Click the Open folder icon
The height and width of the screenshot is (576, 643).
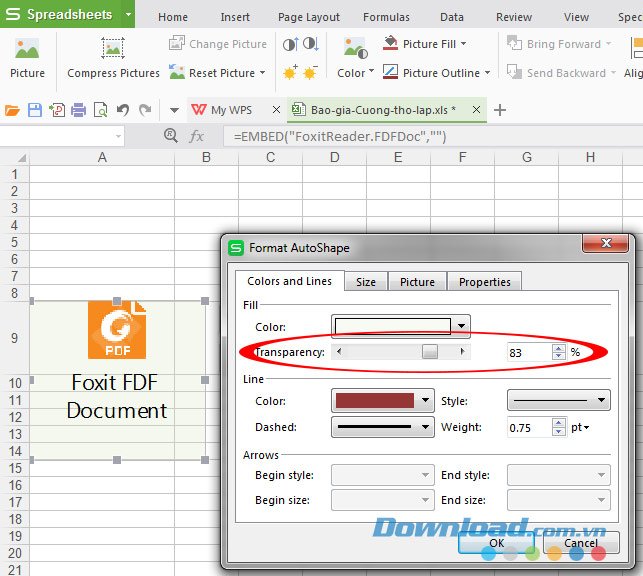12,110
